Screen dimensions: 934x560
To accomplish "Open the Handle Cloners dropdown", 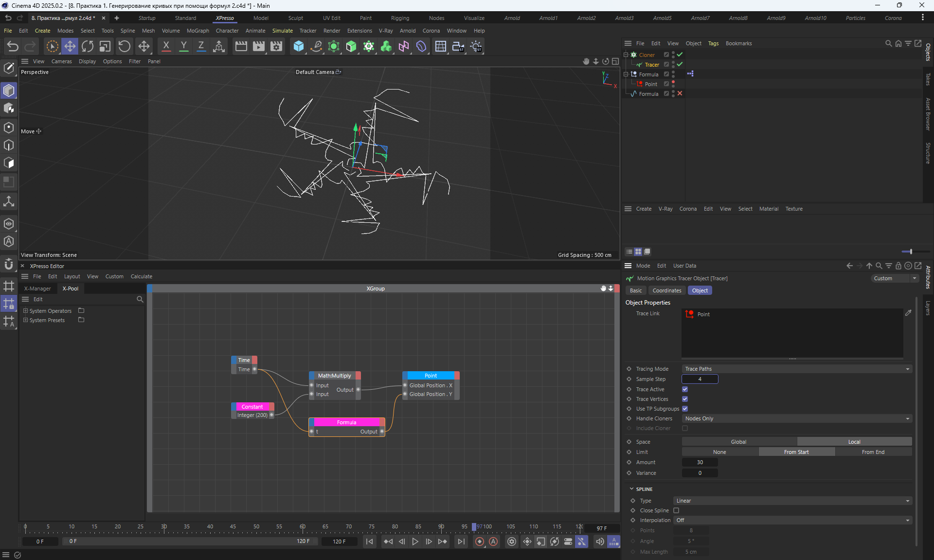I will [796, 418].
